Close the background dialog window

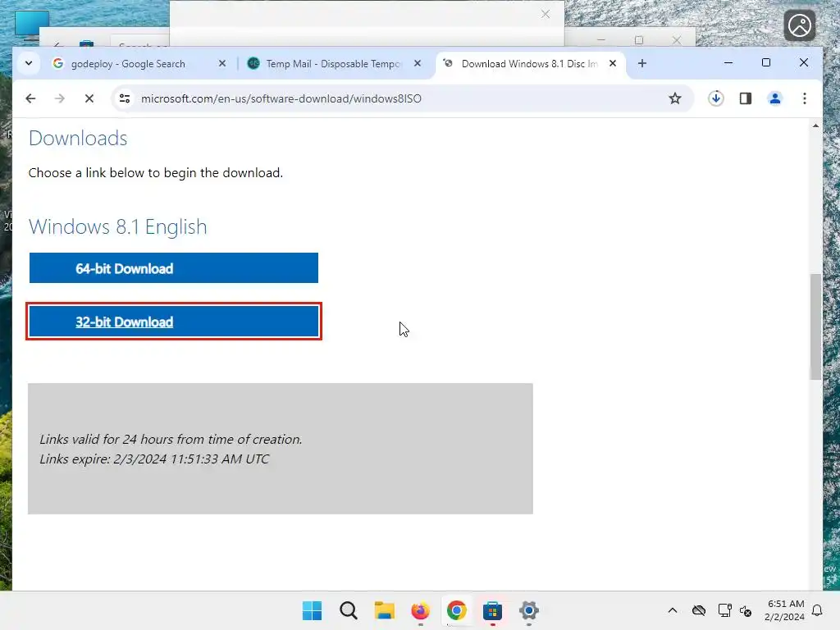coord(546,15)
